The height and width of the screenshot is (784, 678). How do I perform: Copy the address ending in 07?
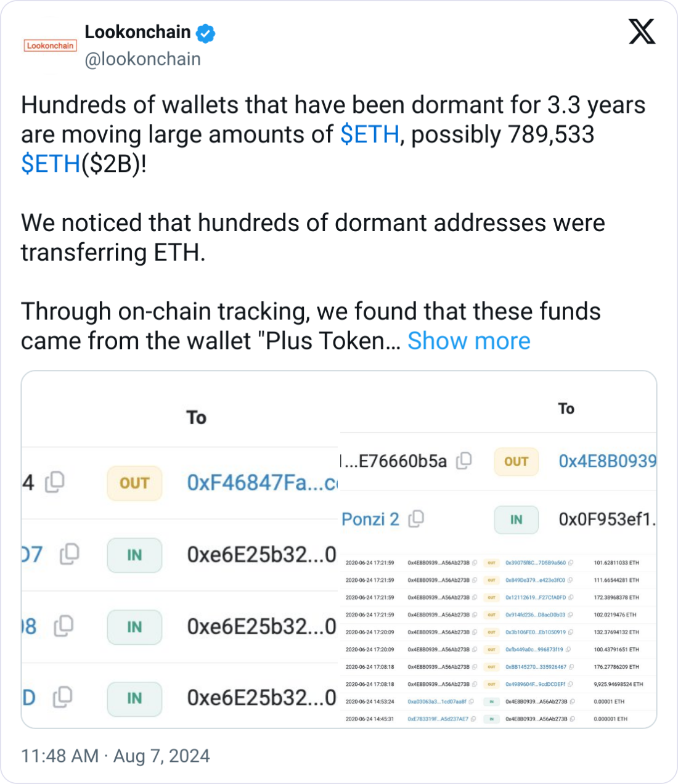69,554
